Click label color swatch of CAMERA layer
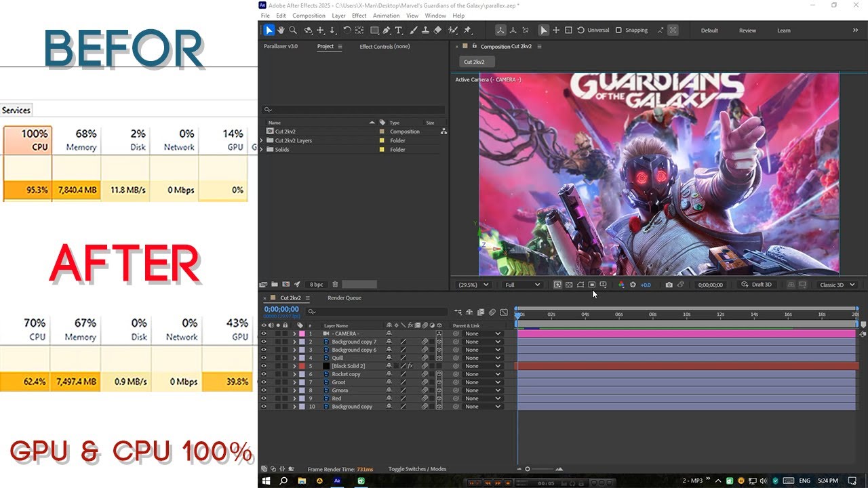The height and width of the screenshot is (488, 868). click(302, 333)
